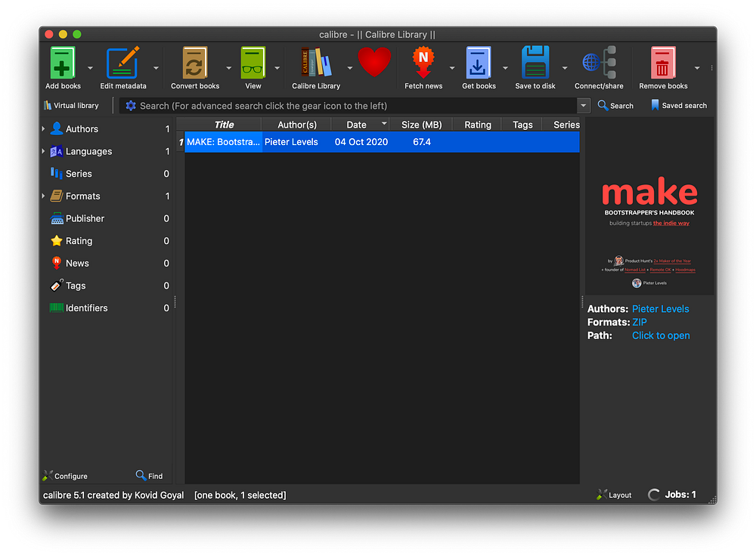Click Convert books icon
The image size is (756, 556).
(195, 63)
